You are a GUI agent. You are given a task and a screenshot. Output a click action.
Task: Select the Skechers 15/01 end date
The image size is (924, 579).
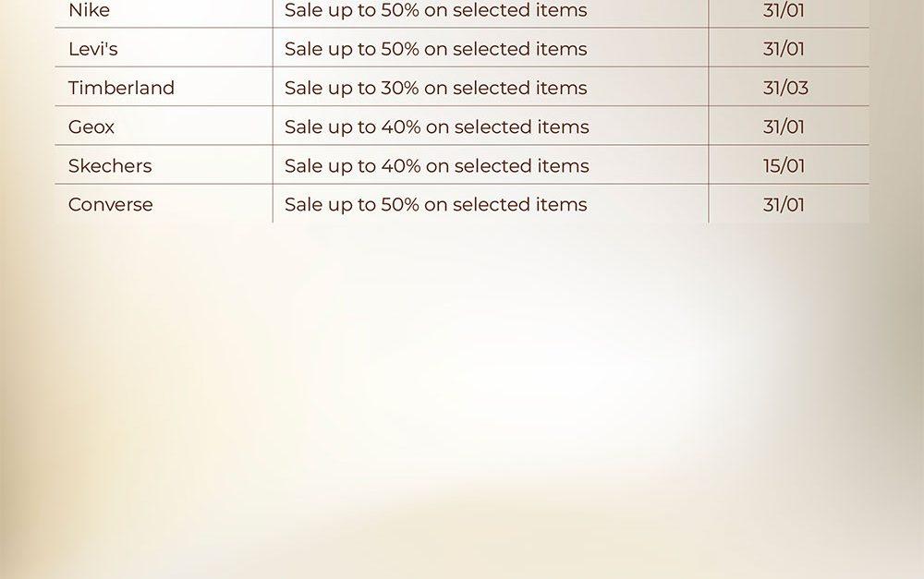(x=784, y=166)
